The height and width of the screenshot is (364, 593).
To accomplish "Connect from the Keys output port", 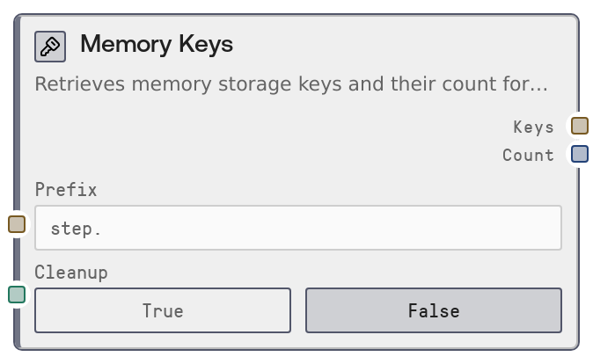I will [x=579, y=126].
